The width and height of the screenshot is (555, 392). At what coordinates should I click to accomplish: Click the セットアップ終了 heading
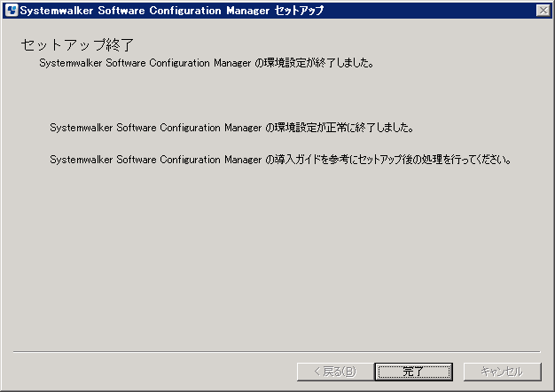click(x=77, y=45)
